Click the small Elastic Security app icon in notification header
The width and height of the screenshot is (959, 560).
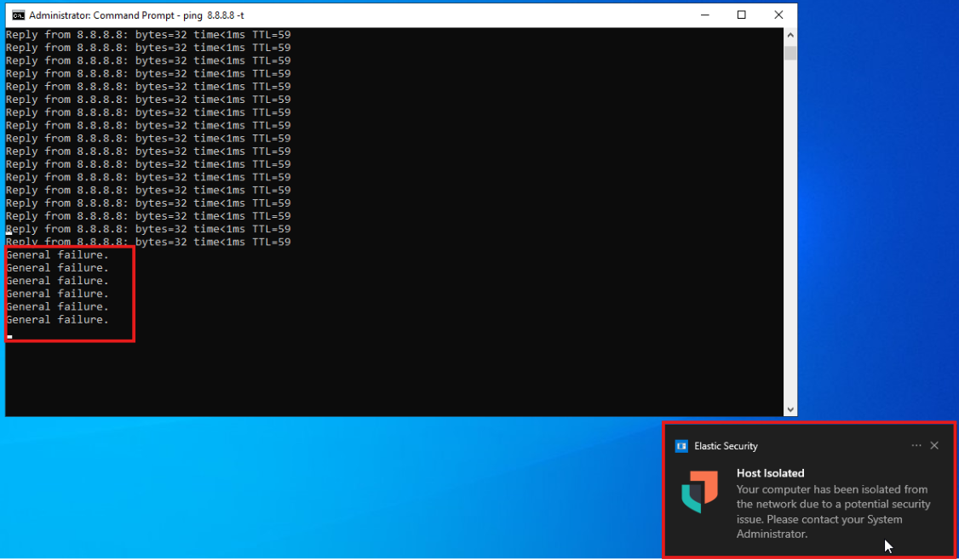680,446
